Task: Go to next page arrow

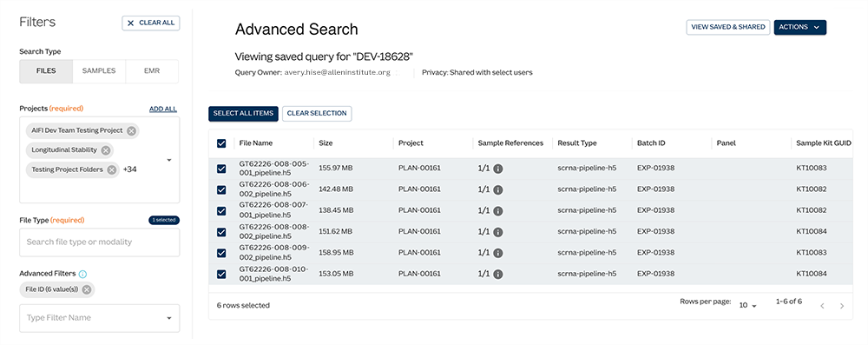Action: (842, 306)
